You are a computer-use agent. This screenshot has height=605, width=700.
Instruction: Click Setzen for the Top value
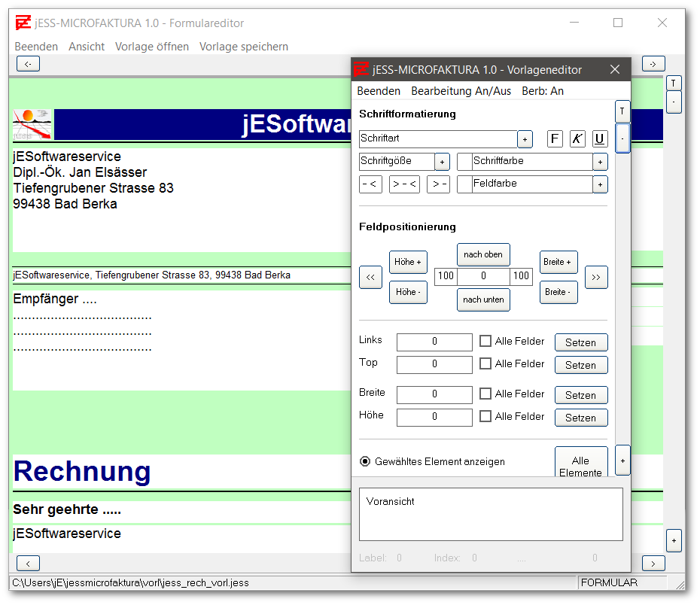[581, 365]
